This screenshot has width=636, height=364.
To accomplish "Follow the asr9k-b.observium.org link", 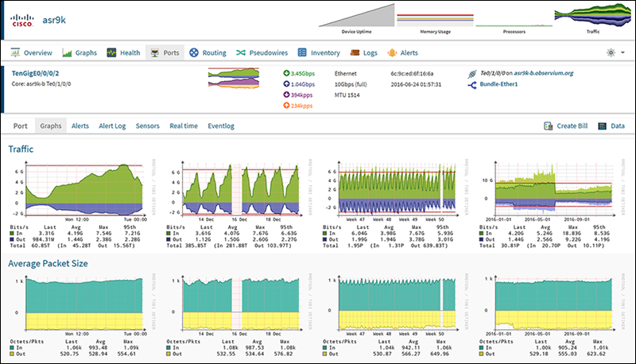I will point(544,73).
